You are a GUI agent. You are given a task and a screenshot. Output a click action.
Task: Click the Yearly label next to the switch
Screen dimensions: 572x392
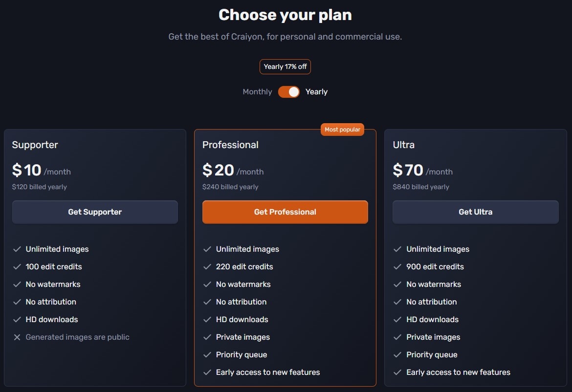pos(316,91)
